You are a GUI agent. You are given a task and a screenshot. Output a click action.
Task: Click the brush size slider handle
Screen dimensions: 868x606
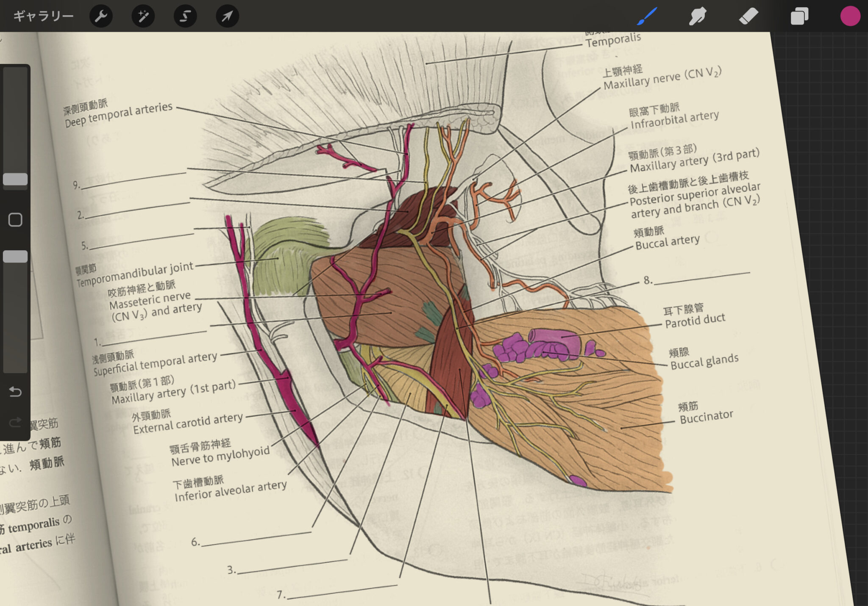(x=15, y=179)
